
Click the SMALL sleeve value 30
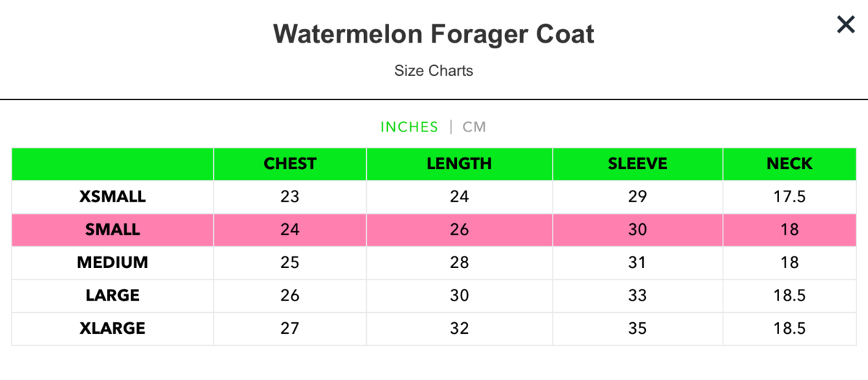(637, 230)
